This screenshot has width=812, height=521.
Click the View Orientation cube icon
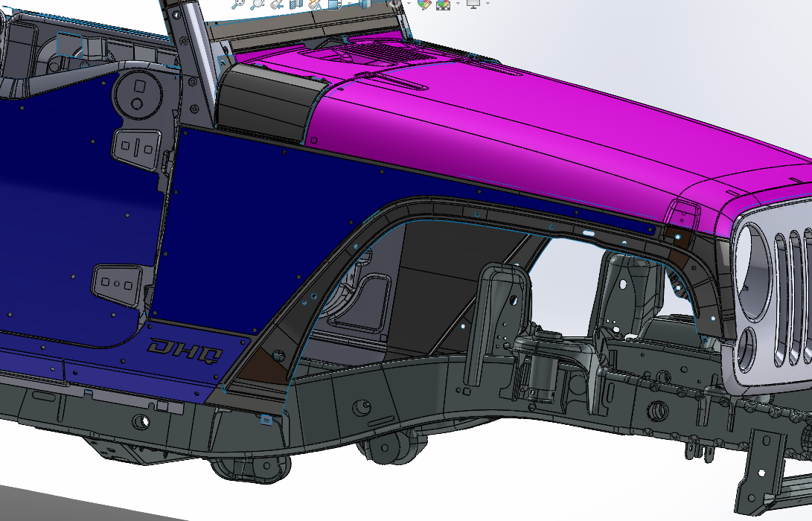point(333,4)
